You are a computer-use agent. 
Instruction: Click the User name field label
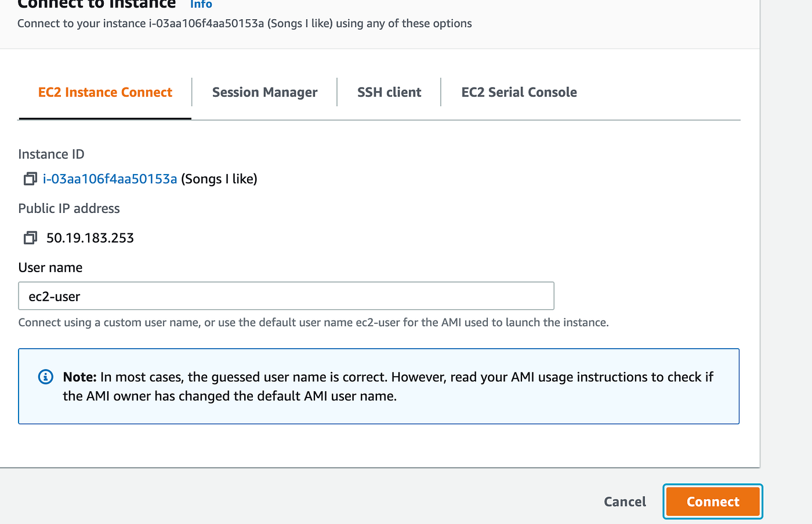[50, 268]
